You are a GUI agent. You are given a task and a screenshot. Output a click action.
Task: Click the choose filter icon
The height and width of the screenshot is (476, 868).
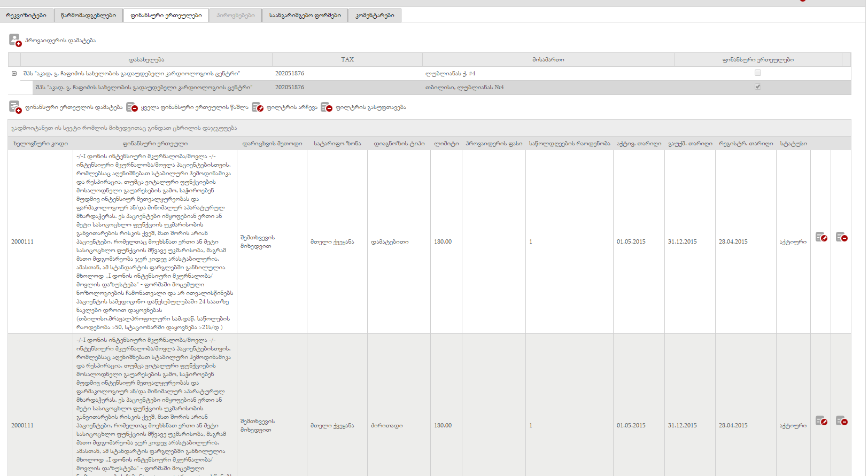tap(258, 107)
